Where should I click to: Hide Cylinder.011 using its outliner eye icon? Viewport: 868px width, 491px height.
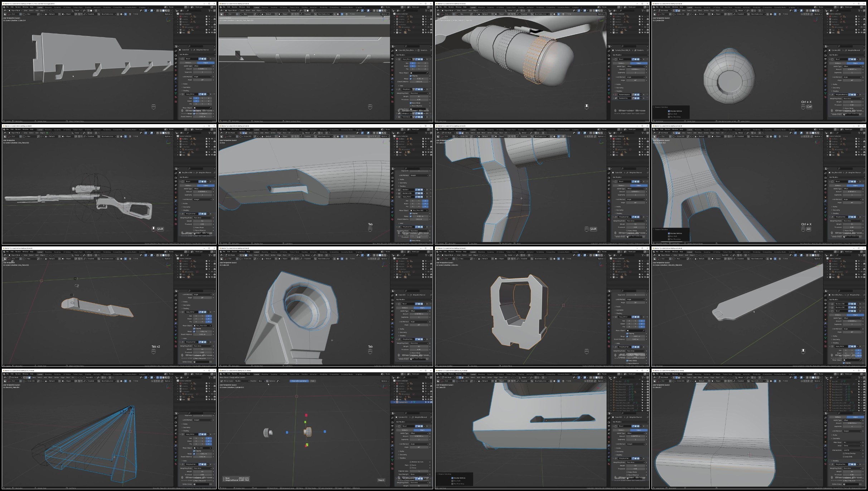[x=428, y=402]
